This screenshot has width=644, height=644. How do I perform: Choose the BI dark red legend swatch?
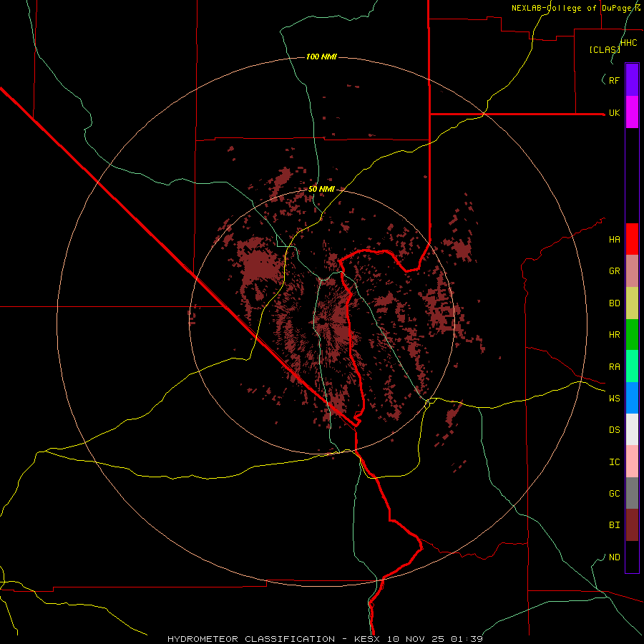click(x=632, y=525)
